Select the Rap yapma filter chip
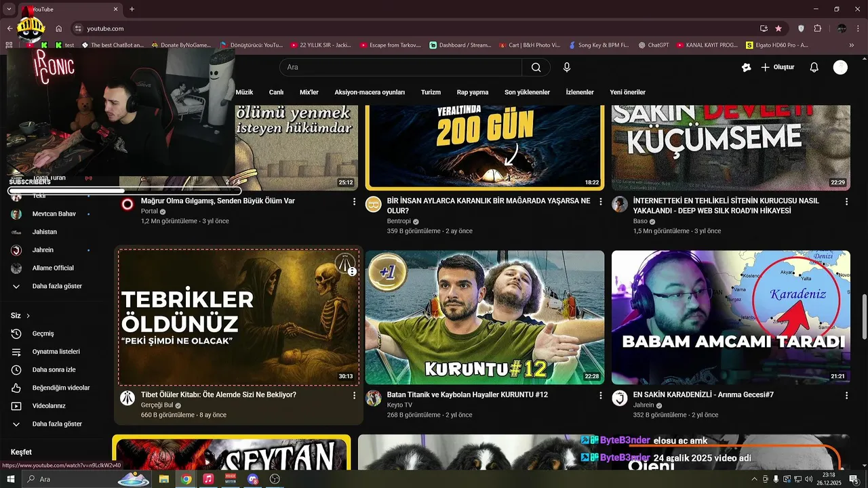868x488 pixels. pyautogui.click(x=473, y=92)
